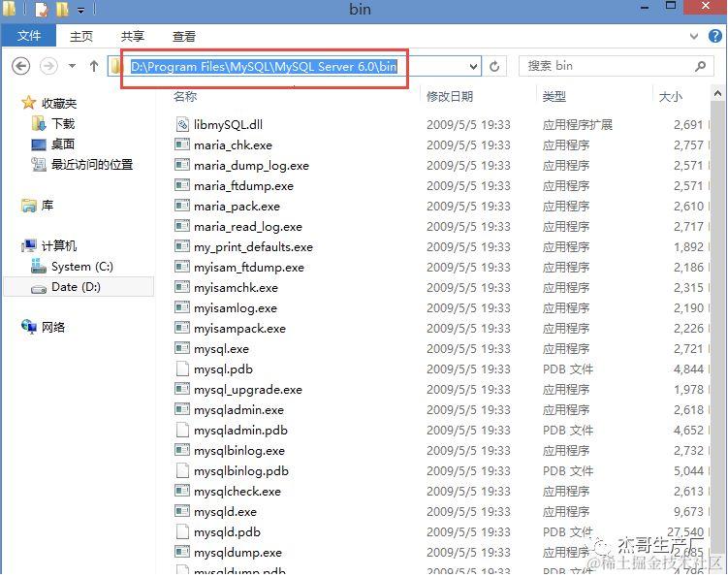This screenshot has height=577, width=728.
Task: Click the 9,673 size of mysqld.exe
Action: pyautogui.click(x=688, y=512)
